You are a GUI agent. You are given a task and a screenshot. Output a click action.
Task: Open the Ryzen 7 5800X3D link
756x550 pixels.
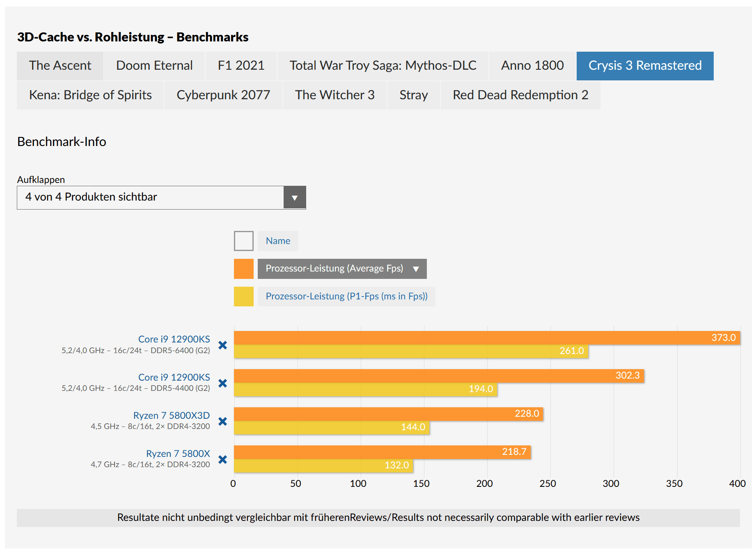point(172,415)
